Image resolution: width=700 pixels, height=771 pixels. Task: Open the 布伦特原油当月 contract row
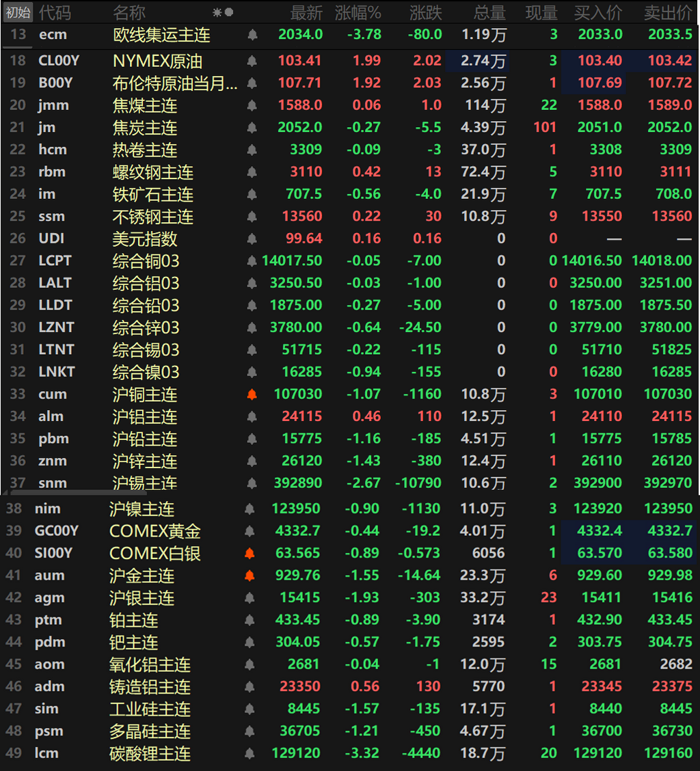coord(350,83)
